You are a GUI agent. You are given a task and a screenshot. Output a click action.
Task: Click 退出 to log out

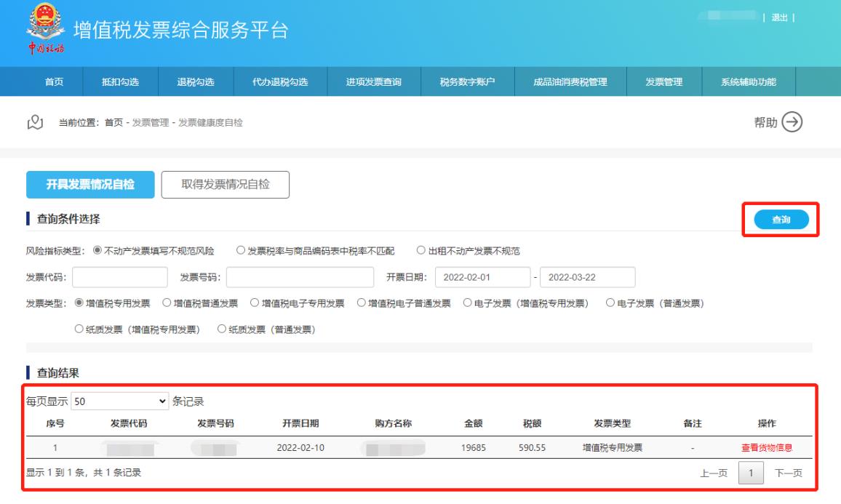coord(778,17)
